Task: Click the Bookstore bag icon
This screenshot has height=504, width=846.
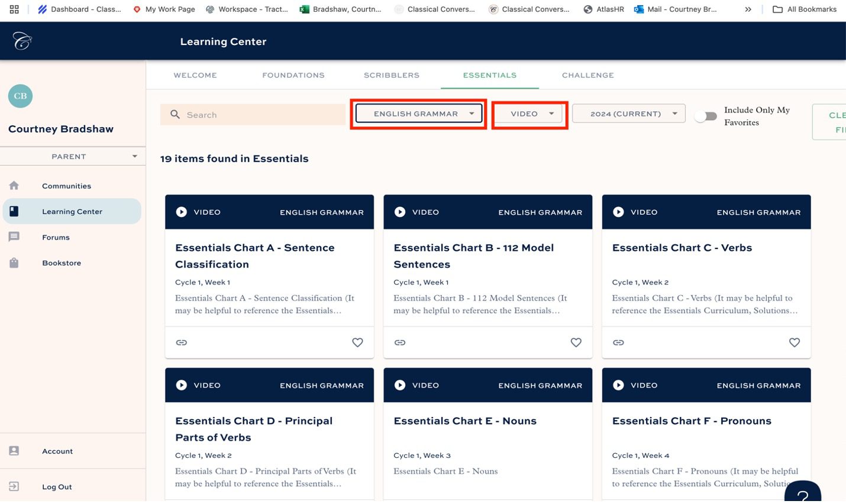Action: pos(14,263)
